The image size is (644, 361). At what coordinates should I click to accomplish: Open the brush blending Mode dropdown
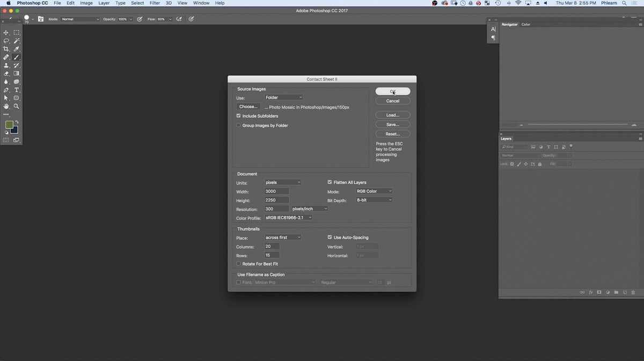(80, 19)
